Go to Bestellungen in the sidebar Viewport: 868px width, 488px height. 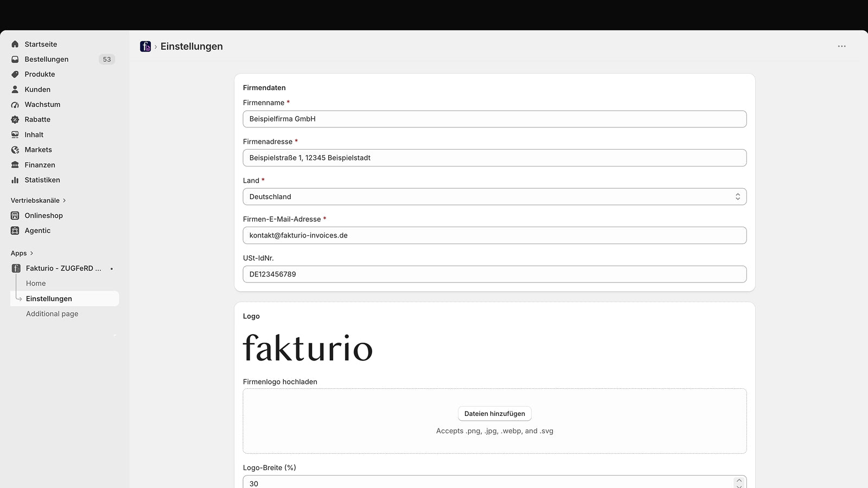pyautogui.click(x=47, y=60)
